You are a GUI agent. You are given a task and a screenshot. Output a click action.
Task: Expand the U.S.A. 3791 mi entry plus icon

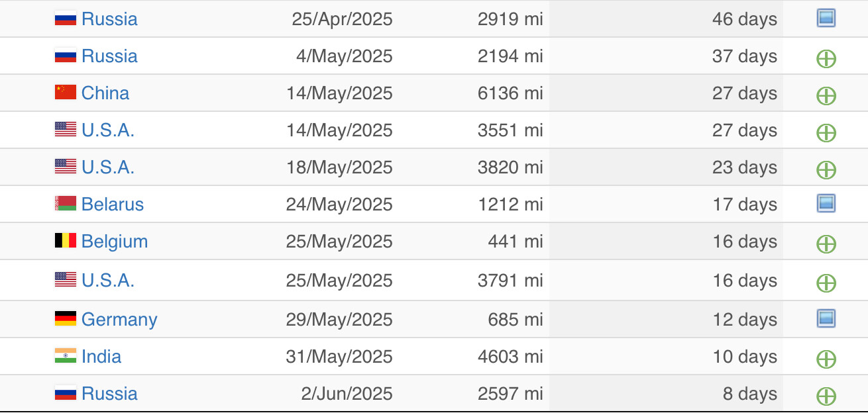click(x=826, y=283)
